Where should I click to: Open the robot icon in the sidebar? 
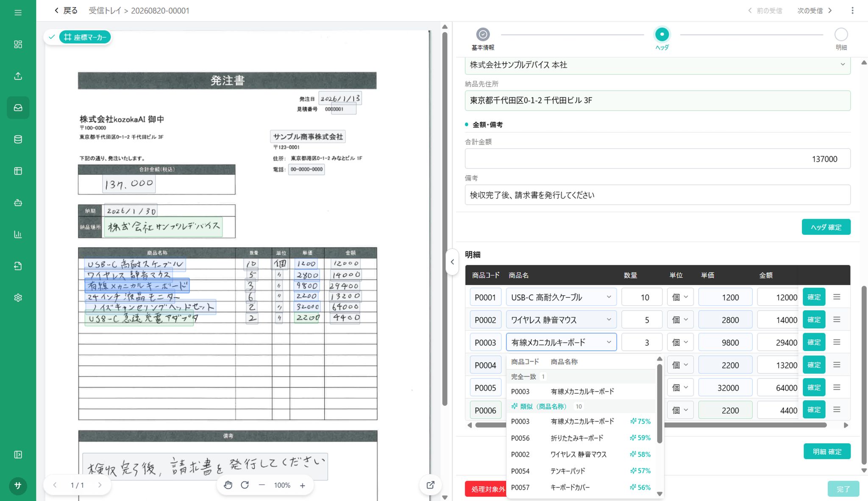[x=18, y=203]
